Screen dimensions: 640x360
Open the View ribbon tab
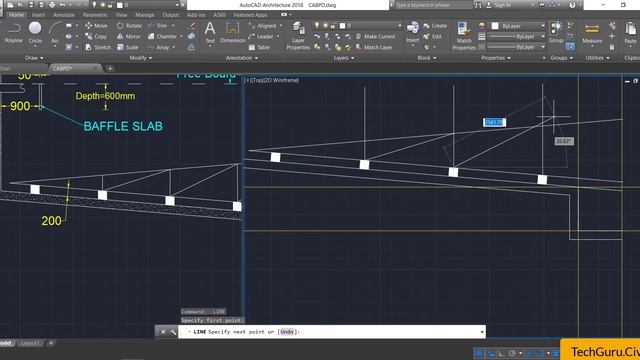(121, 15)
